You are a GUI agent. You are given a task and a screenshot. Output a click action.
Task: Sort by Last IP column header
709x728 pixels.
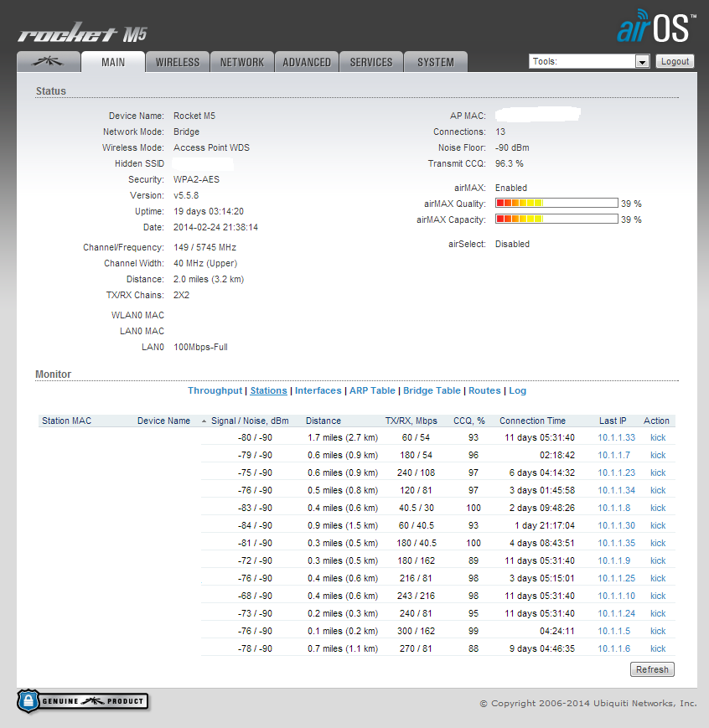click(613, 421)
